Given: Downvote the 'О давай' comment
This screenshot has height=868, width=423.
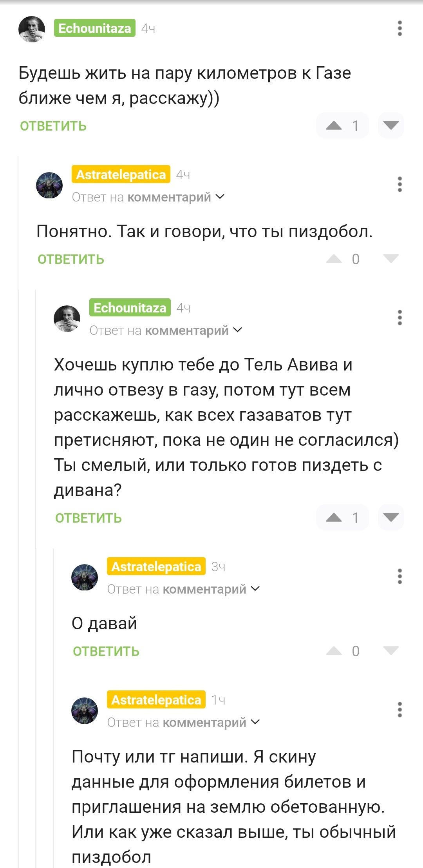Looking at the screenshot, I should [x=391, y=651].
